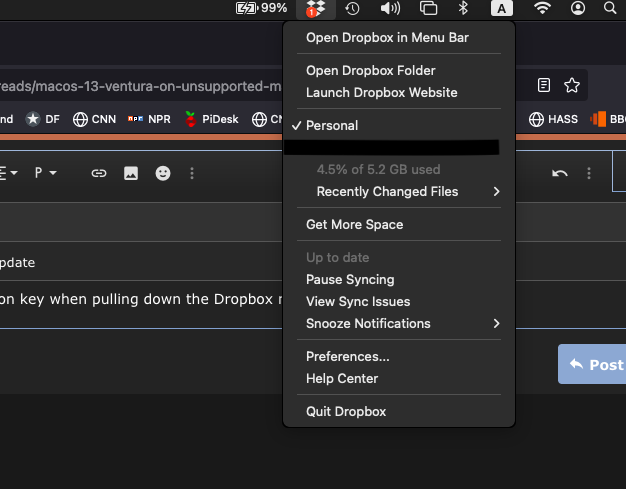The image size is (626, 489).
Task: Click the undo arrow icon
Action: (x=560, y=173)
